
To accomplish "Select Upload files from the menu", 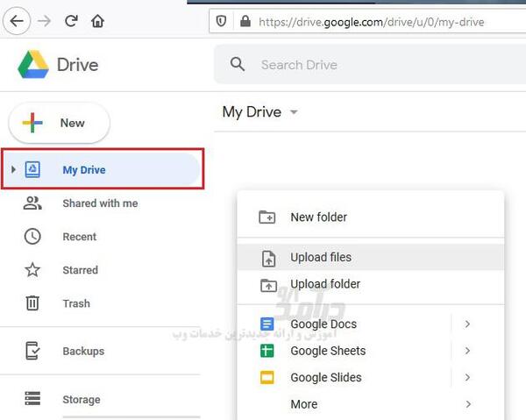I will [x=371, y=257].
